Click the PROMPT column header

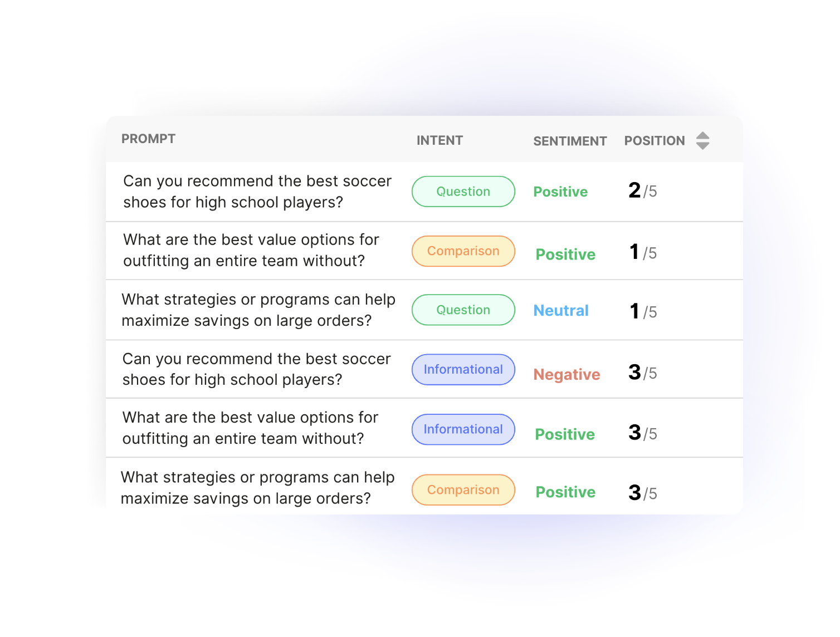coord(148,139)
